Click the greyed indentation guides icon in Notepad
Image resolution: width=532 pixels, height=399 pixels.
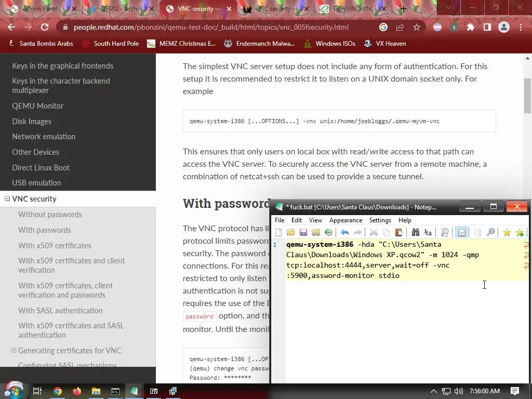click(x=478, y=232)
